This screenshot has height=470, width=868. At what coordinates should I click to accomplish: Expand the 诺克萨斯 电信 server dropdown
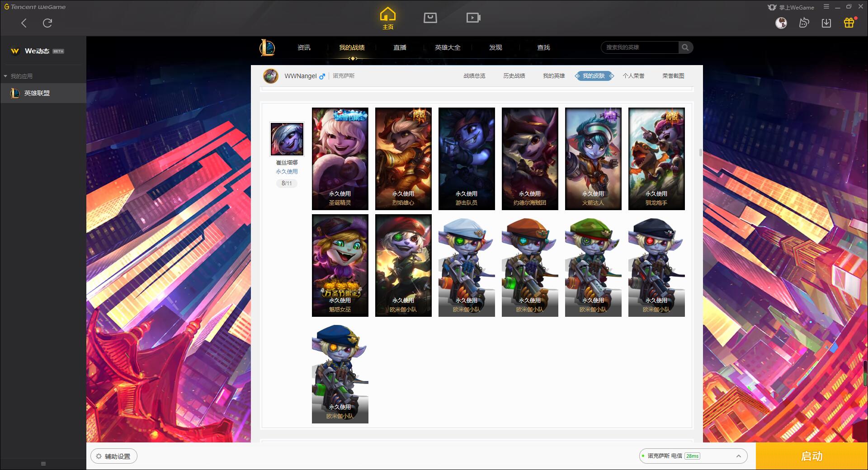tap(693, 456)
